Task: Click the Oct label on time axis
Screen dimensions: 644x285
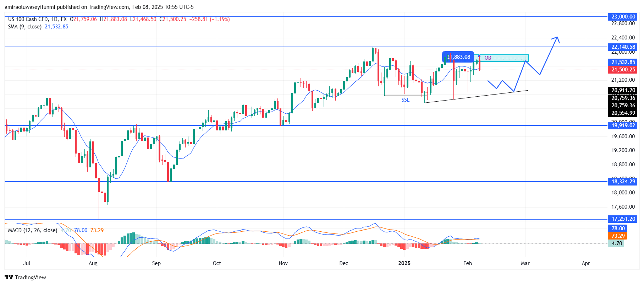Action: (217, 263)
